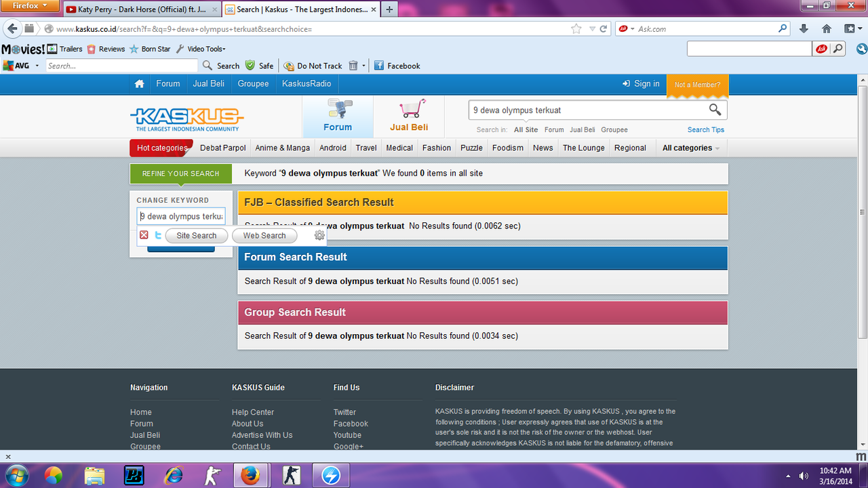Click the Facebook toolbar button

tap(397, 66)
